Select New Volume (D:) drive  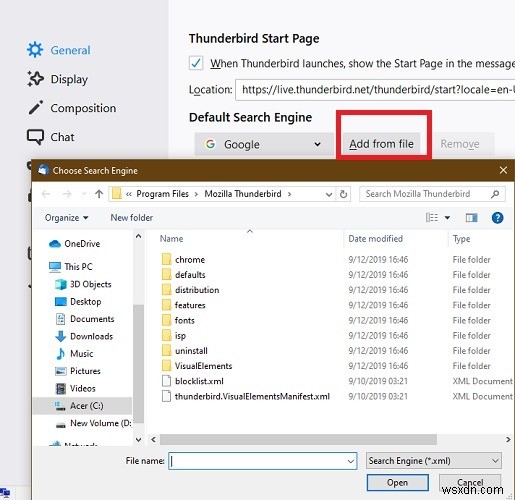pos(94,423)
